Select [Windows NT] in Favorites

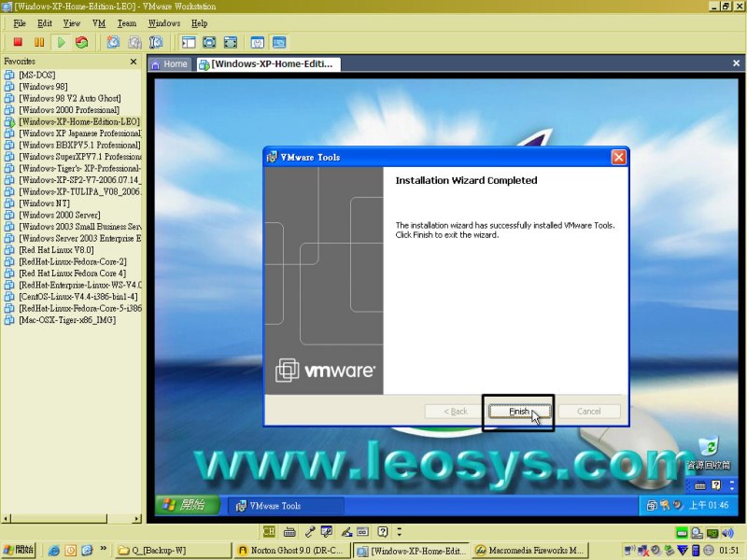pyautogui.click(x=44, y=203)
